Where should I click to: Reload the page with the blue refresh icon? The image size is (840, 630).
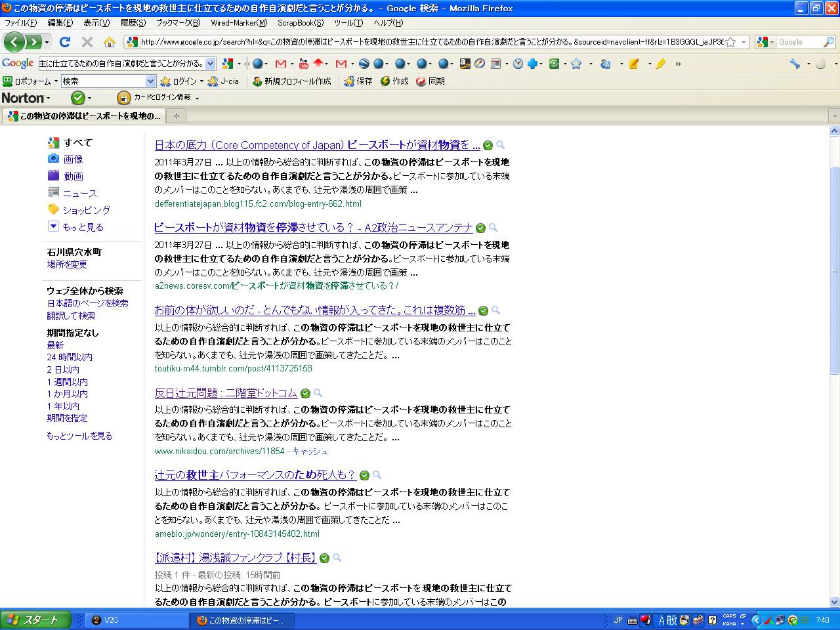(x=65, y=42)
